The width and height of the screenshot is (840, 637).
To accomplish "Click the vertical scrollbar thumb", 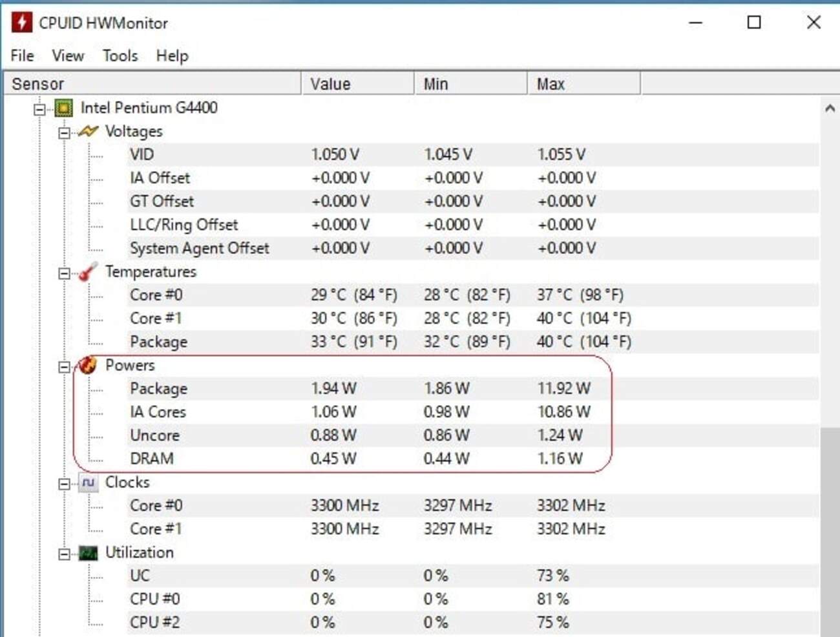I will click(830, 530).
